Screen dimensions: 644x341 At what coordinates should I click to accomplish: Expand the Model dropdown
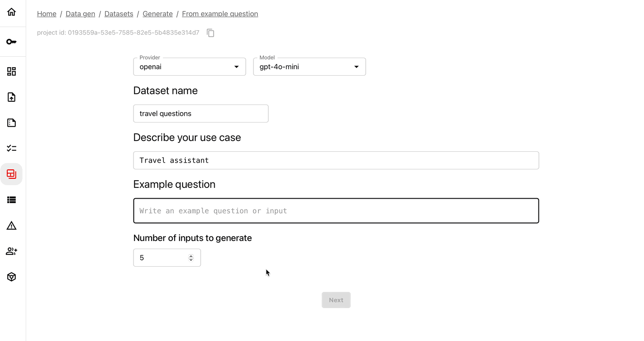[309, 67]
